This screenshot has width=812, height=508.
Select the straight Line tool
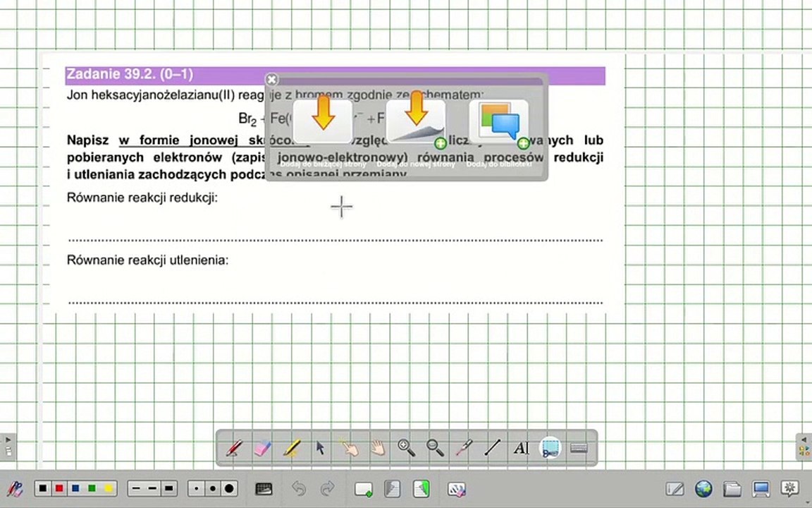pyautogui.click(x=493, y=448)
